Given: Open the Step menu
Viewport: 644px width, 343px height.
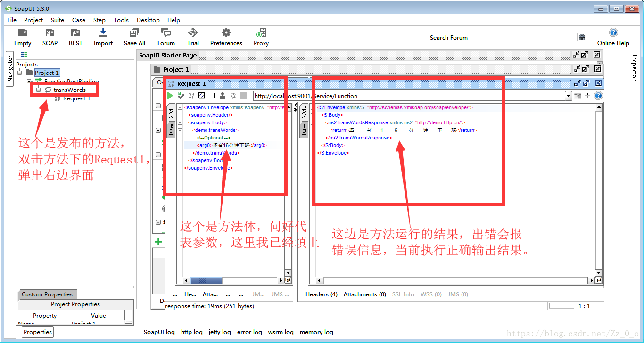Looking at the screenshot, I should (99, 20).
